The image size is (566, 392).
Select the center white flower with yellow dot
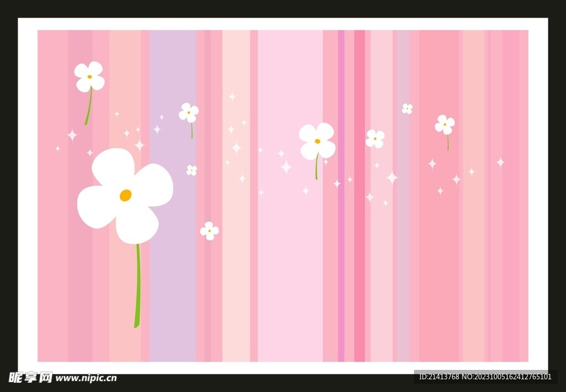pos(317,142)
